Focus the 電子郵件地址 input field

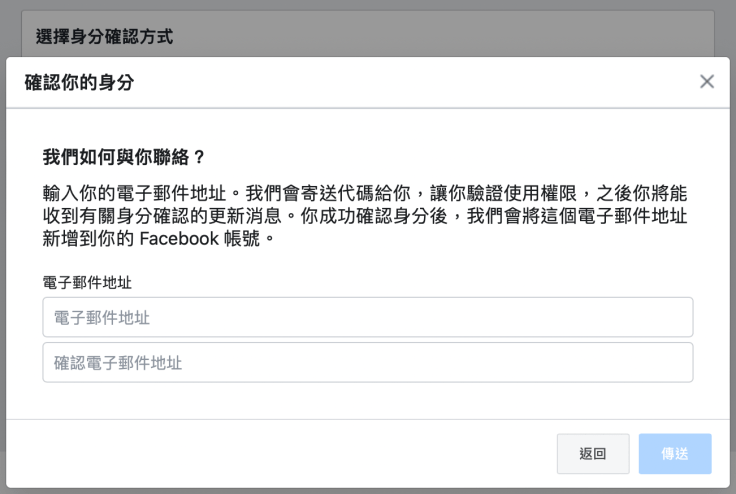coord(367,317)
